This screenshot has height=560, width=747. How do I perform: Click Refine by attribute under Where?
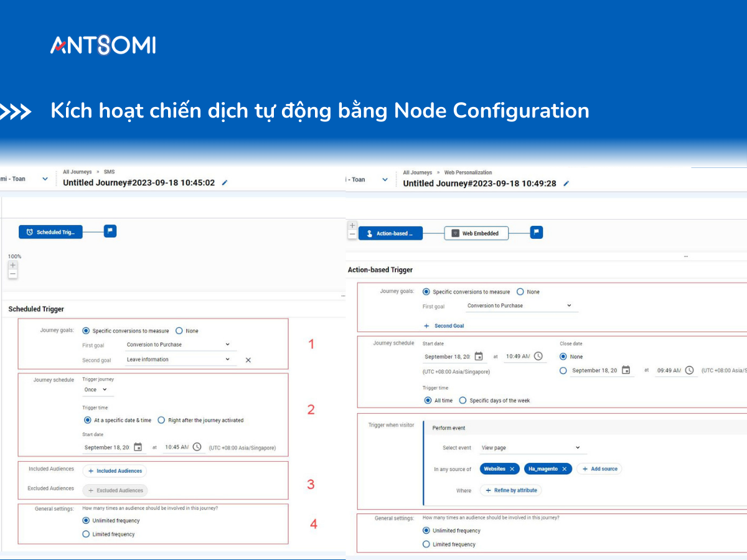pos(510,490)
